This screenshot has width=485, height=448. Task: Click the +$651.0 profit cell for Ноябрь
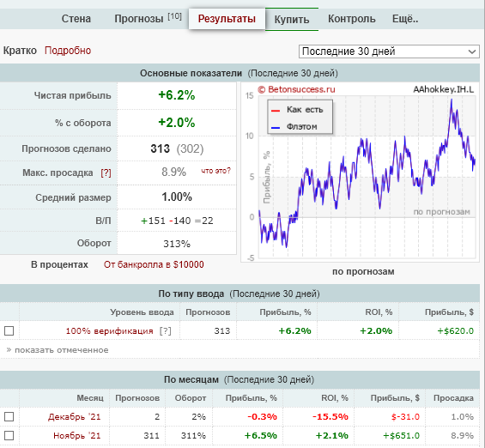click(402, 436)
